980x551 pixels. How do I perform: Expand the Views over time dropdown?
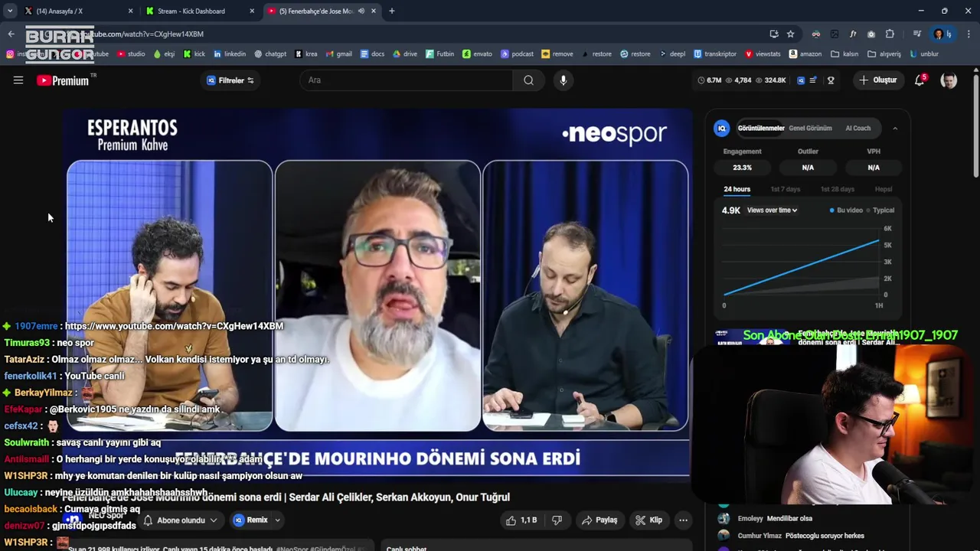772,210
